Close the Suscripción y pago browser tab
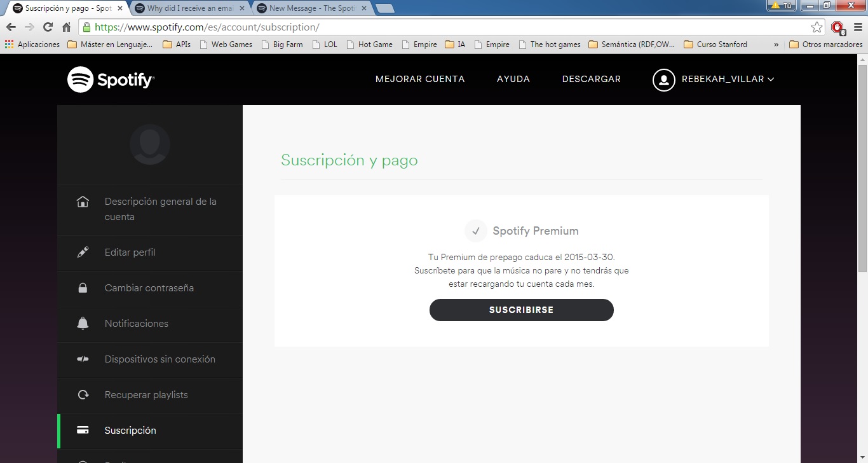Viewport: 868px width, 463px height. 120,8
